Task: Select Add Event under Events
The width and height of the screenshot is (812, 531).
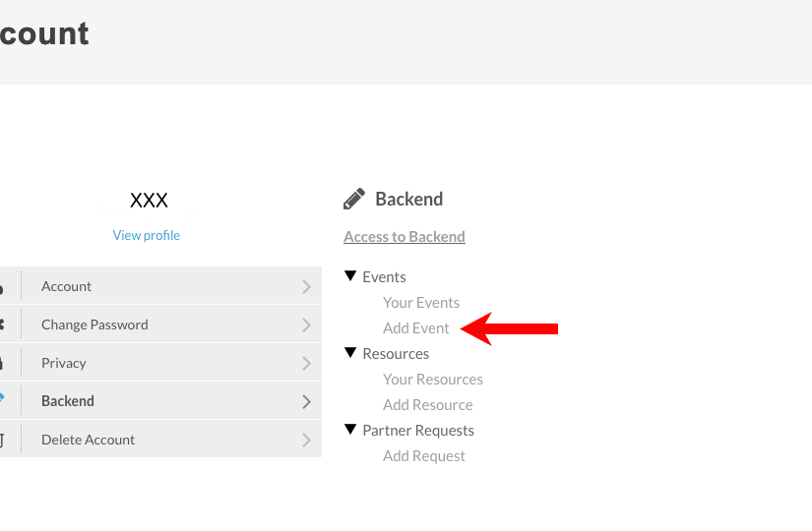Action: pyautogui.click(x=416, y=328)
